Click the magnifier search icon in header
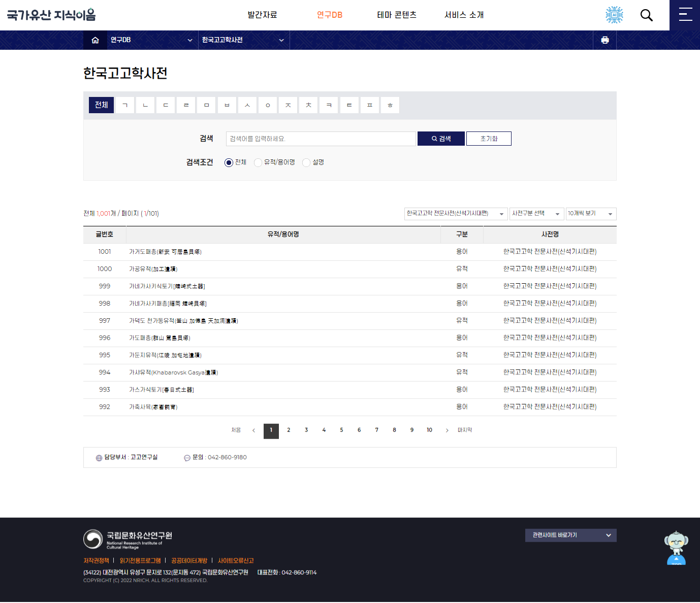The image size is (700, 603). click(x=646, y=15)
